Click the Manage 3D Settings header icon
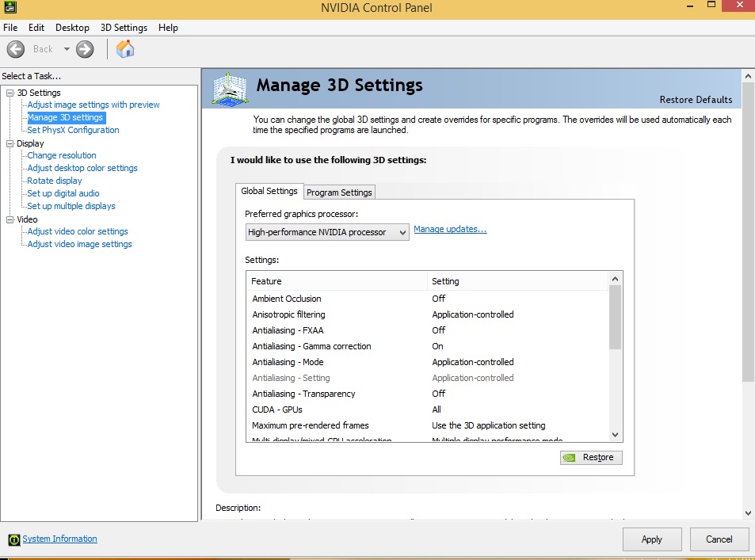This screenshot has width=755, height=560. (231, 89)
